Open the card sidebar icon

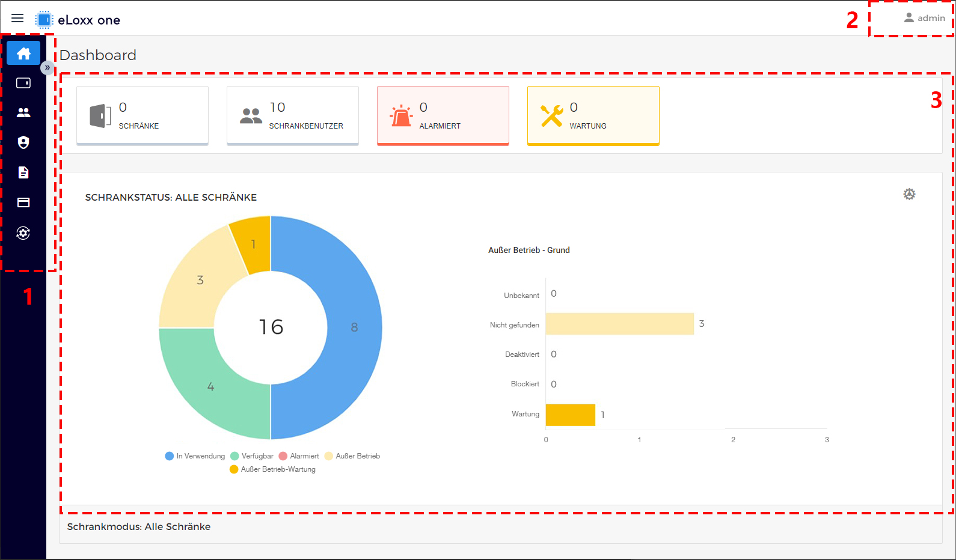[23, 202]
